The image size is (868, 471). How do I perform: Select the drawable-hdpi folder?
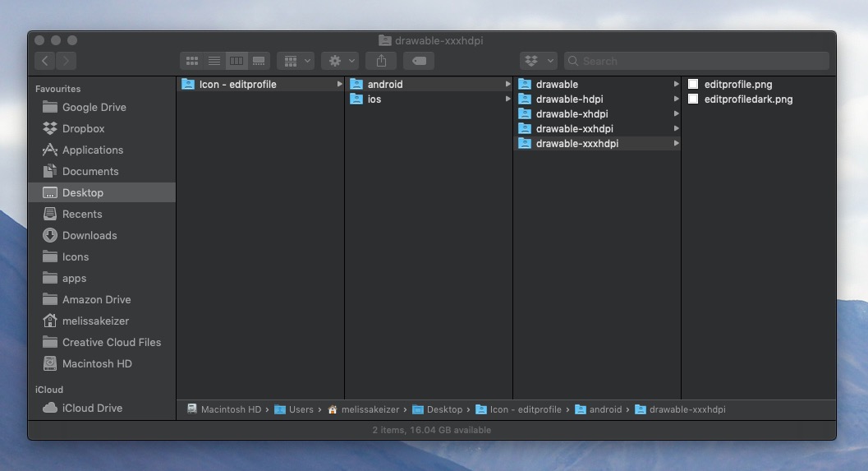coord(597,99)
